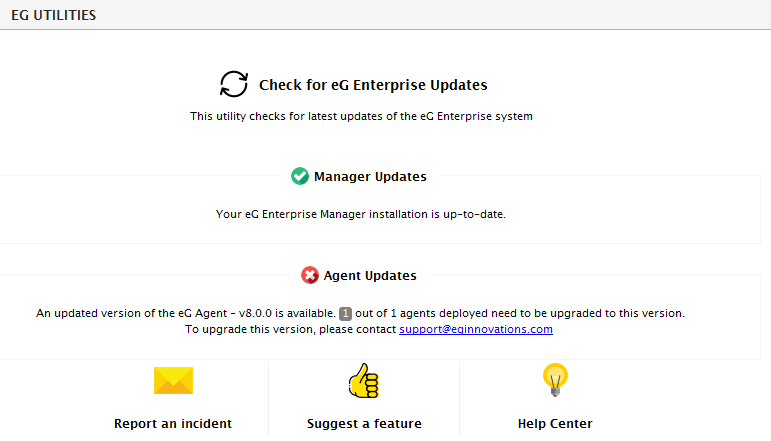Click the green checkmark Manager Updates icon
Image resolution: width=771 pixels, height=441 pixels.
pyautogui.click(x=299, y=176)
